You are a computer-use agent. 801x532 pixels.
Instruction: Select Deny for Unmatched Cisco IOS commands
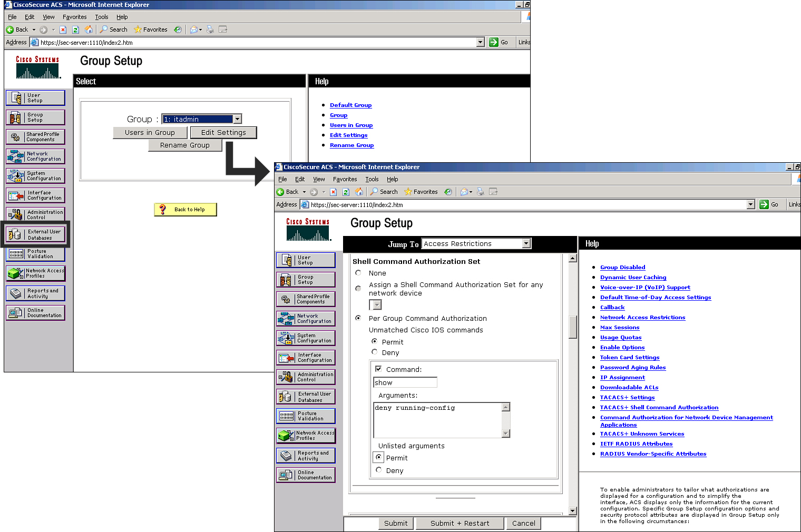[375, 352]
